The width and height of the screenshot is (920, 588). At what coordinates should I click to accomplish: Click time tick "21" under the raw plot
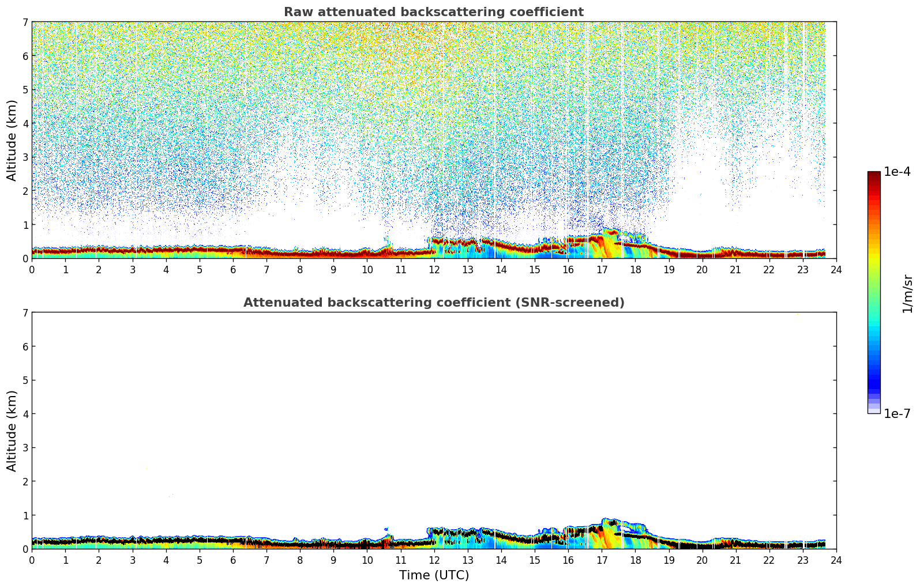tap(735, 269)
